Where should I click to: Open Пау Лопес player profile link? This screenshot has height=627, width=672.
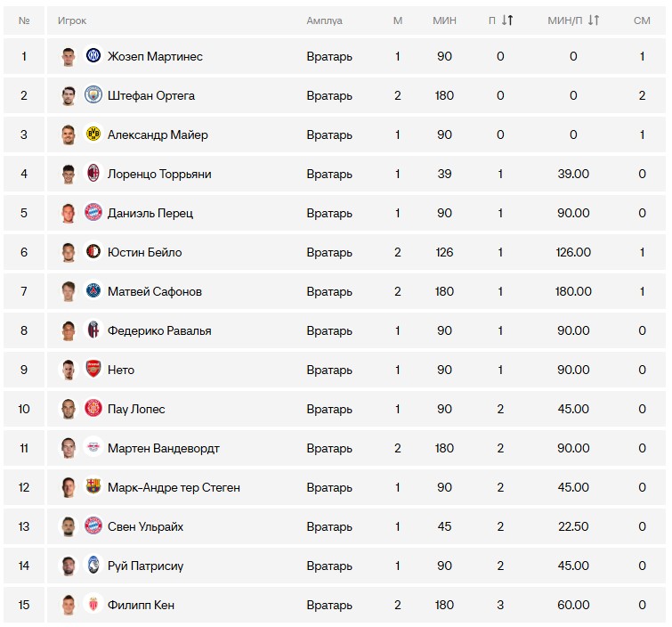pyautogui.click(x=136, y=409)
